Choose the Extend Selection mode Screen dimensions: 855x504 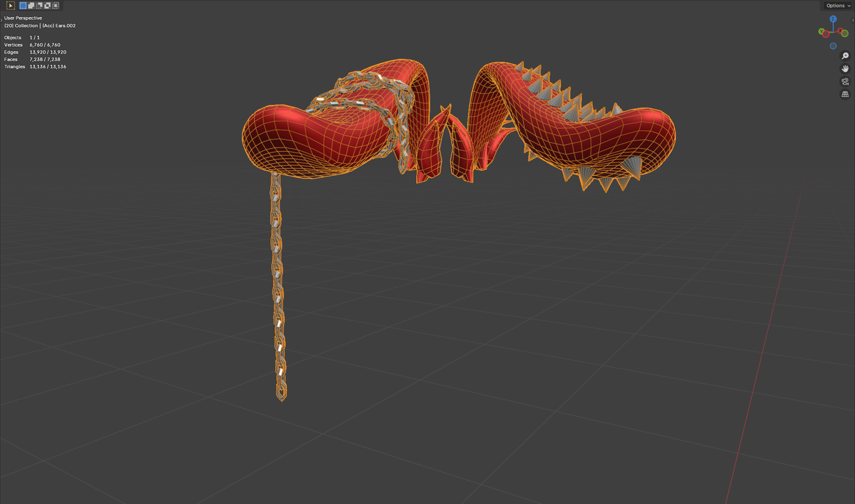tap(31, 6)
